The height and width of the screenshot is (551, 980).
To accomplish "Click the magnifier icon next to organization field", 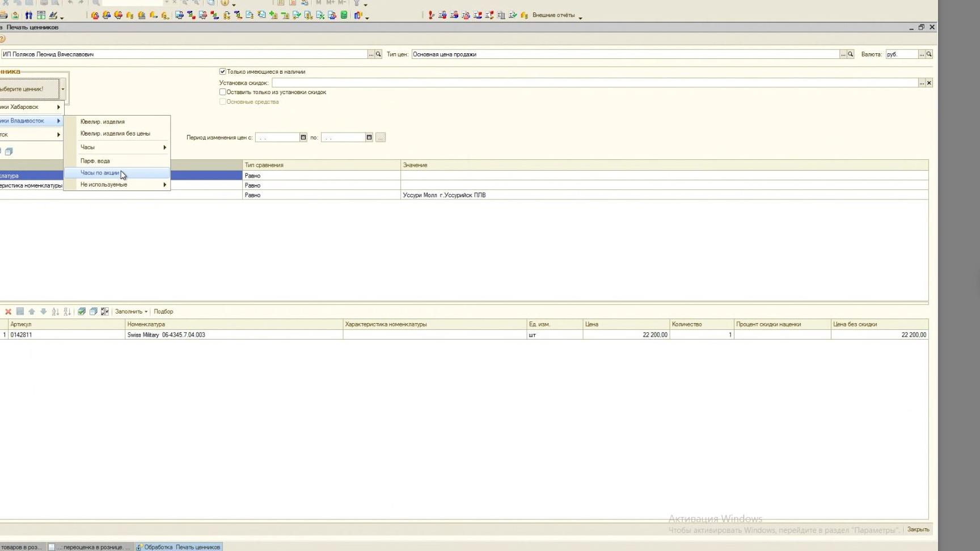I will click(x=378, y=54).
